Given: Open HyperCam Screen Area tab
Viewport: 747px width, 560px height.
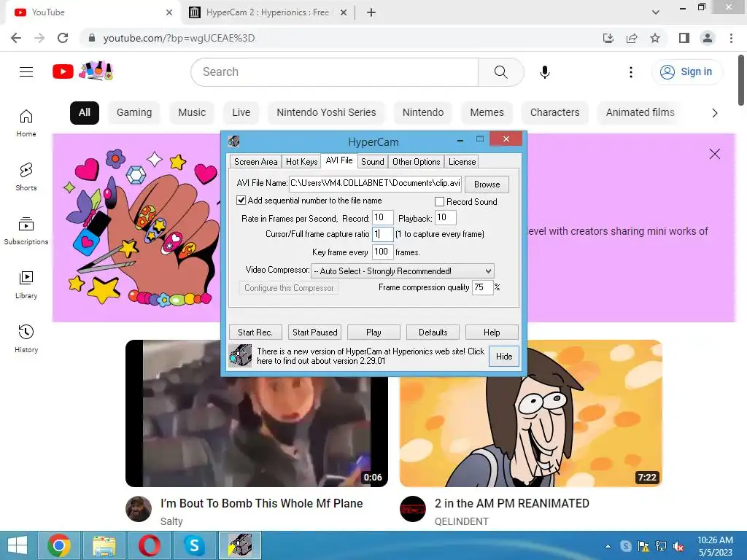Looking at the screenshot, I should coord(255,162).
